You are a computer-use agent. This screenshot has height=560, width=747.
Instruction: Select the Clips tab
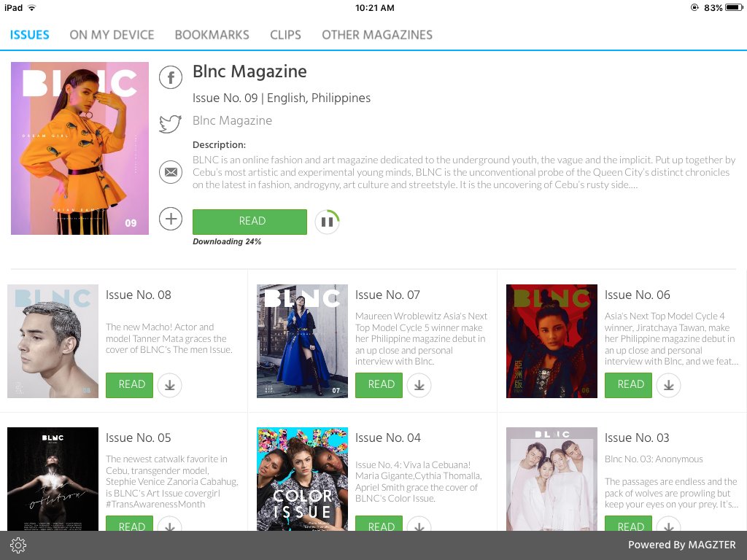[285, 35]
